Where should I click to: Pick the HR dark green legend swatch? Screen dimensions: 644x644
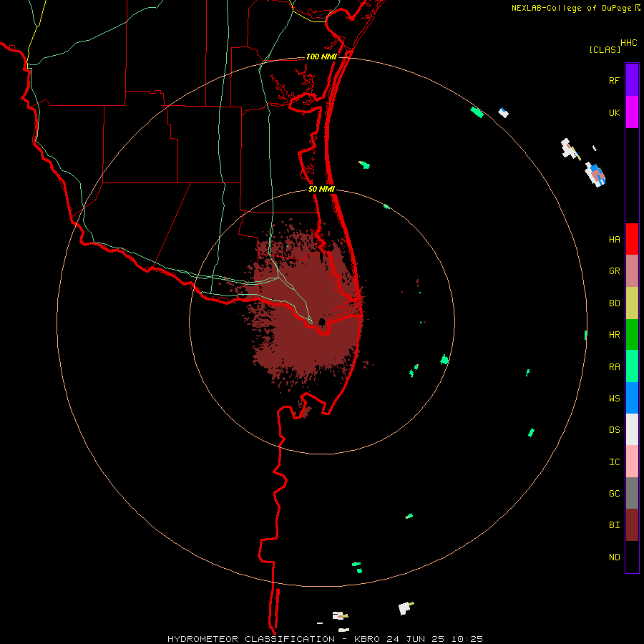tap(632, 335)
